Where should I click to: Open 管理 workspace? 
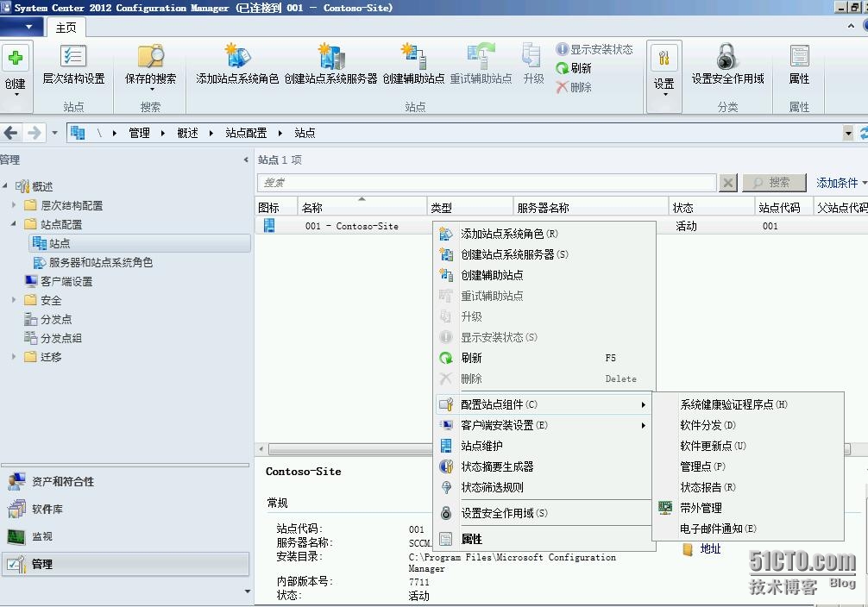click(125, 564)
